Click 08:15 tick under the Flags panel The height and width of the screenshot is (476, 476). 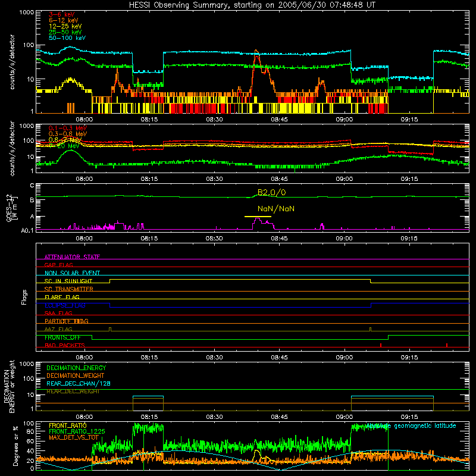(x=149, y=358)
